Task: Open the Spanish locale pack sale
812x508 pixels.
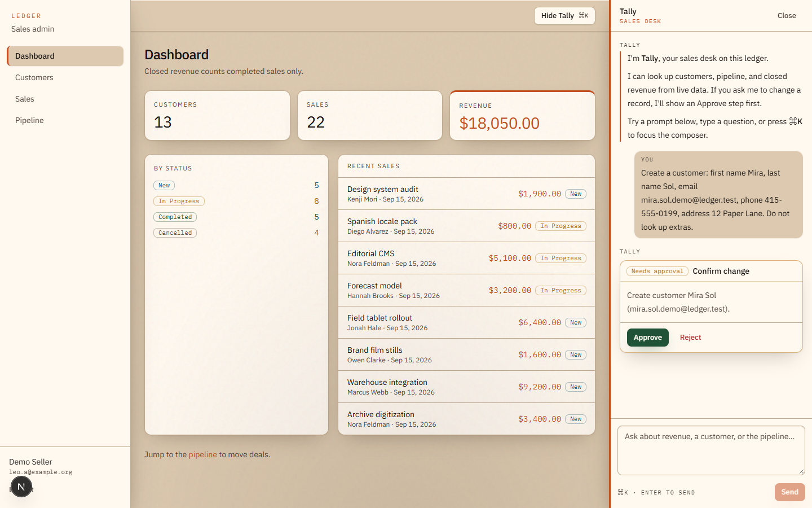Action: pyautogui.click(x=466, y=226)
